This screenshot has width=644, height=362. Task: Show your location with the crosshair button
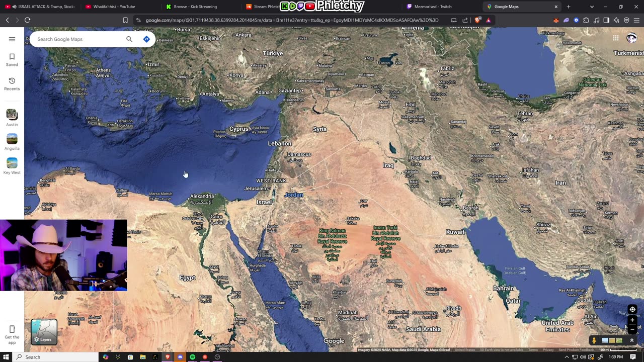[632, 309]
